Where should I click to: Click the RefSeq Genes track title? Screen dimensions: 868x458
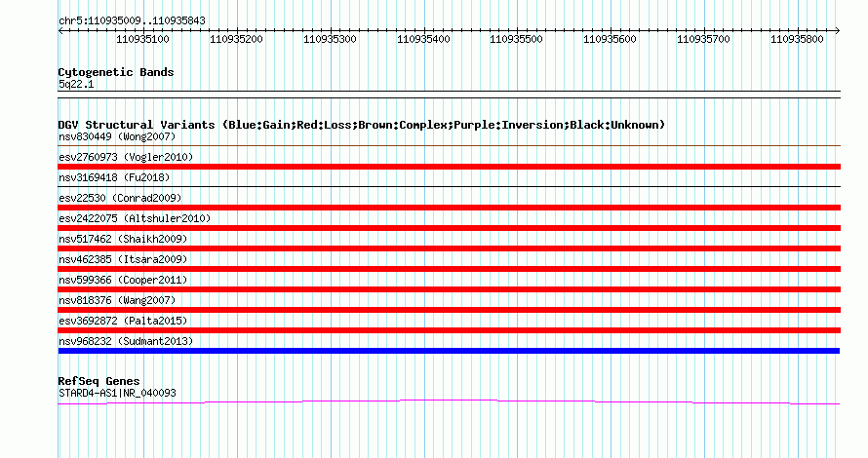[x=99, y=381]
